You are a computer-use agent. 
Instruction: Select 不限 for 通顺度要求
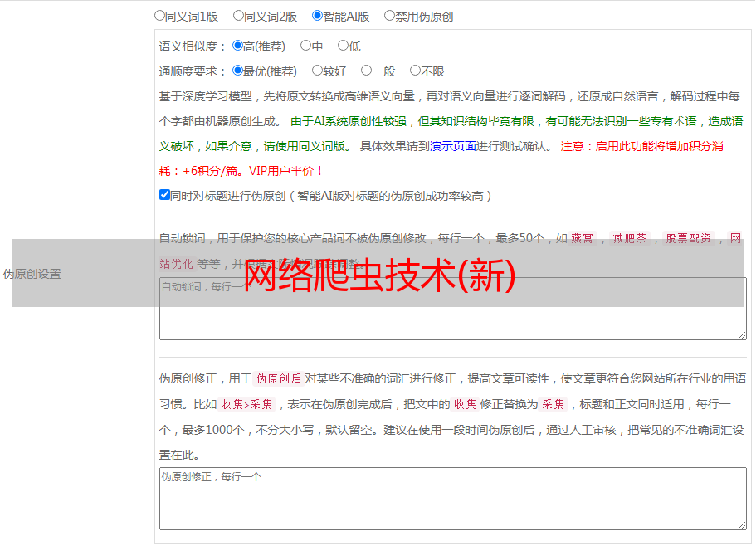point(415,71)
